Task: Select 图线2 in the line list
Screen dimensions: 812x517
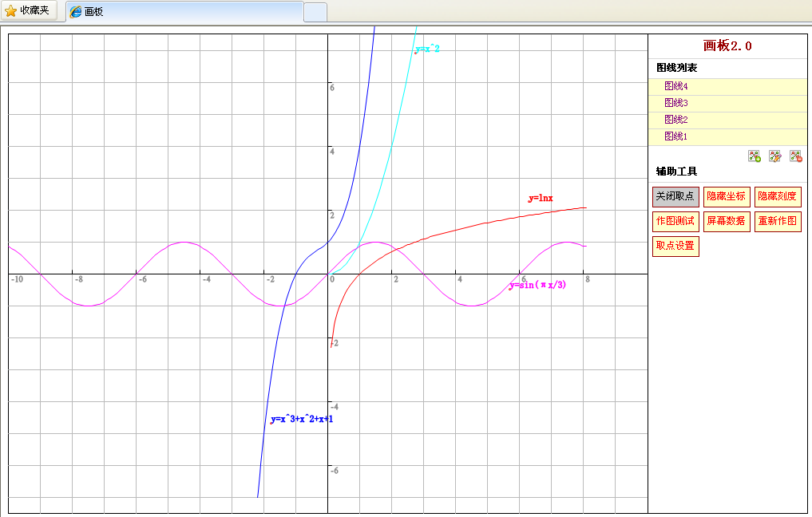Action: (675, 120)
